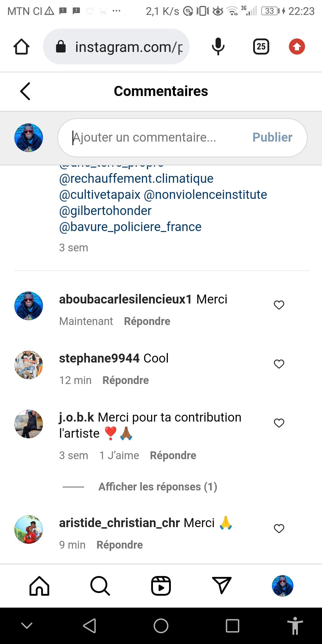Like stephane9944's Cool comment
The width and height of the screenshot is (322, 644).
pyautogui.click(x=279, y=364)
